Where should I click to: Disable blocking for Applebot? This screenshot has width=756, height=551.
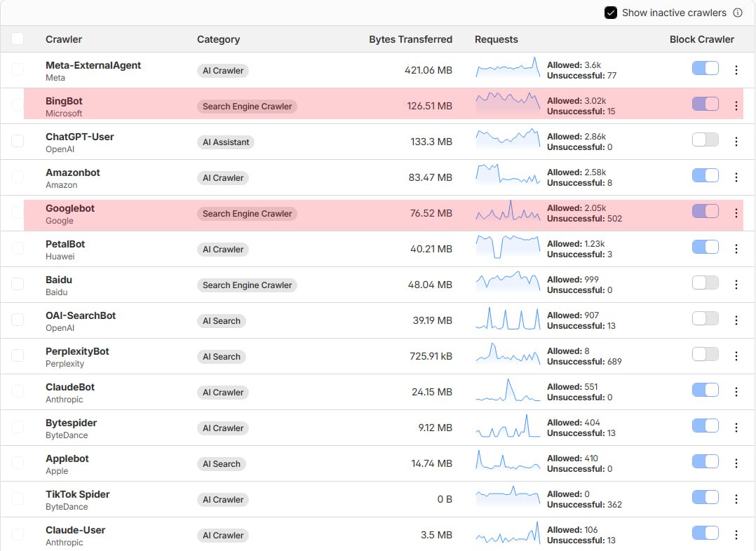click(x=706, y=461)
